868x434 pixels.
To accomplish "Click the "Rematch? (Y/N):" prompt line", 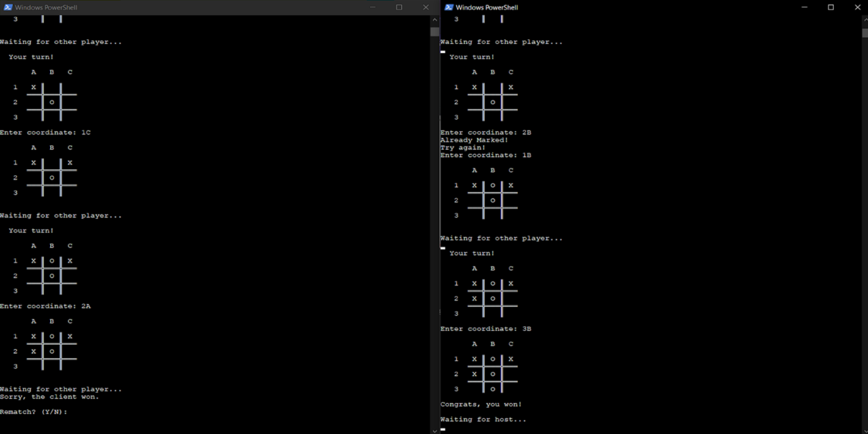I will pos(34,412).
